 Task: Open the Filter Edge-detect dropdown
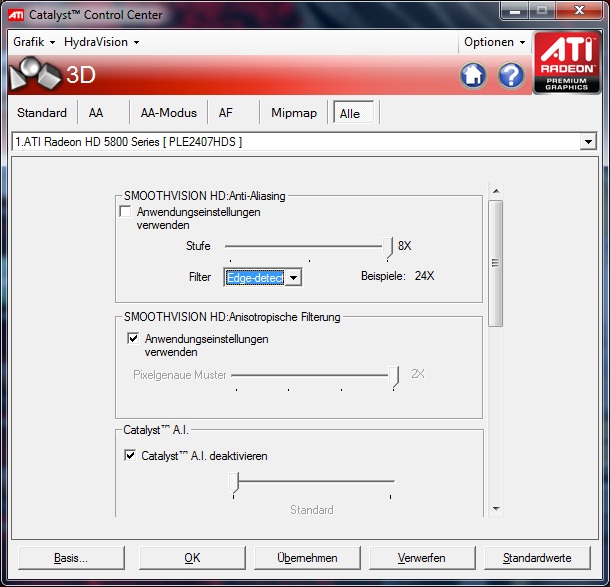(294, 278)
